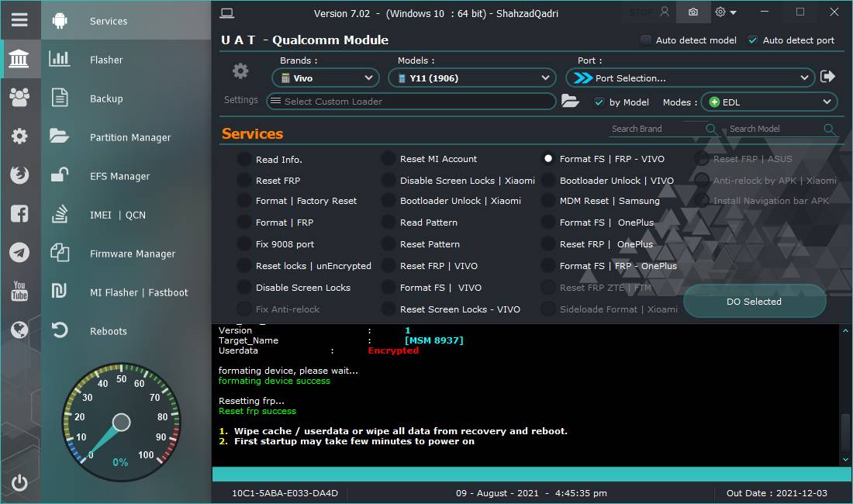Select MDM Reset | Samsung option

pos(548,201)
